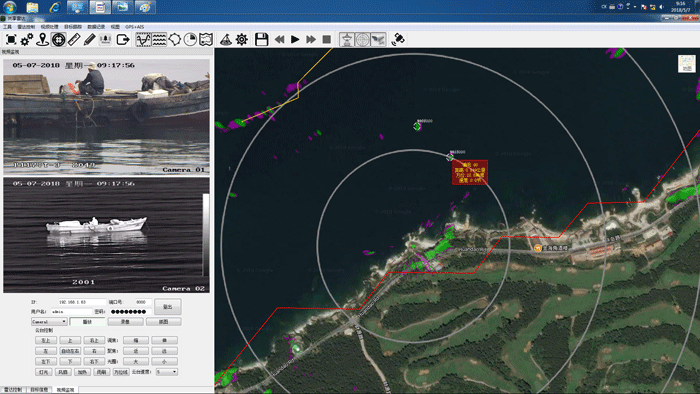Select the ruler measurement tool
700x394 pixels.
tap(74, 40)
